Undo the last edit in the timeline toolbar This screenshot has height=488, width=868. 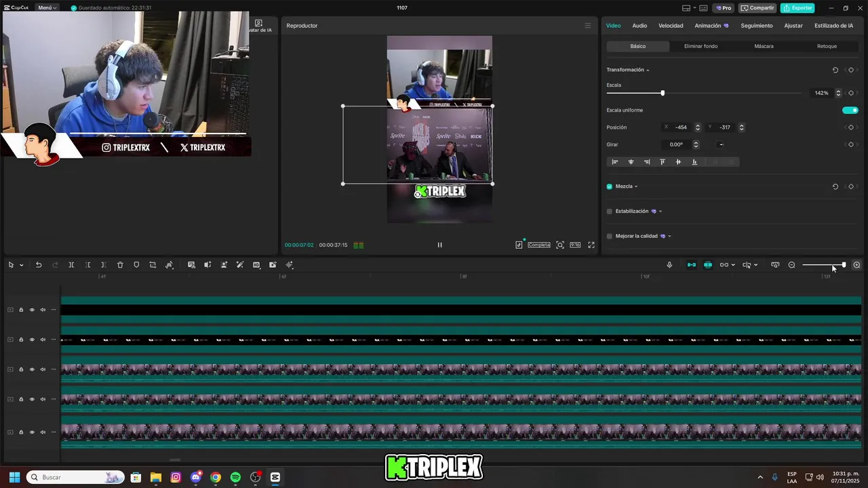pyautogui.click(x=39, y=265)
